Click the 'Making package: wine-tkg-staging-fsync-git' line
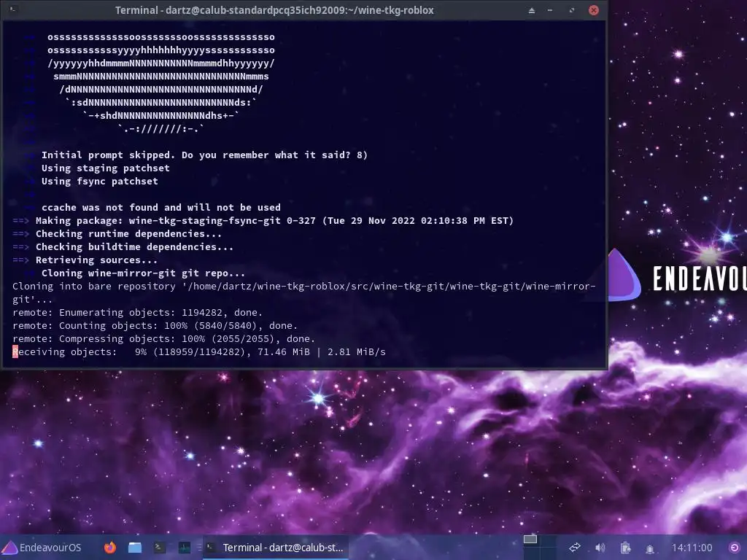The image size is (747, 560). pos(263,220)
